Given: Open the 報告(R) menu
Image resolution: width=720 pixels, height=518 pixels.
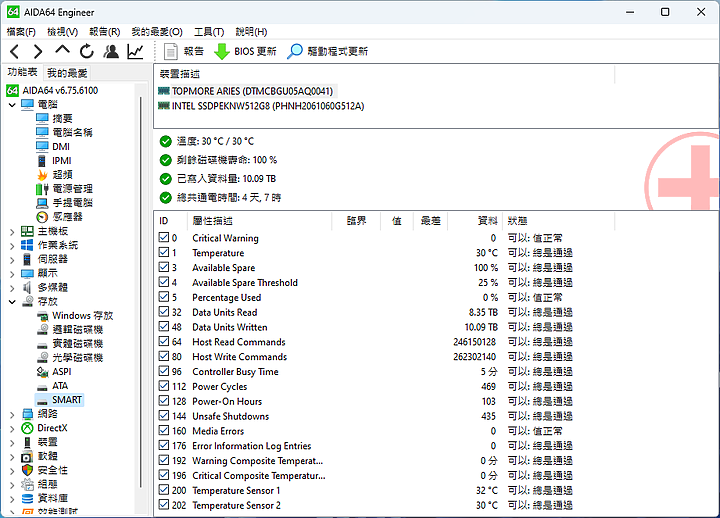Looking at the screenshot, I should point(105,32).
